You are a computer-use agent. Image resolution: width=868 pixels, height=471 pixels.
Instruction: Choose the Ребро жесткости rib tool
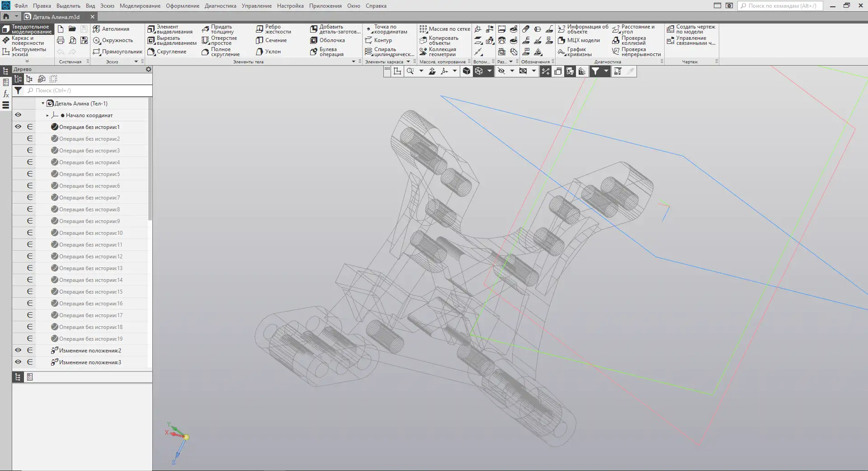(274, 29)
